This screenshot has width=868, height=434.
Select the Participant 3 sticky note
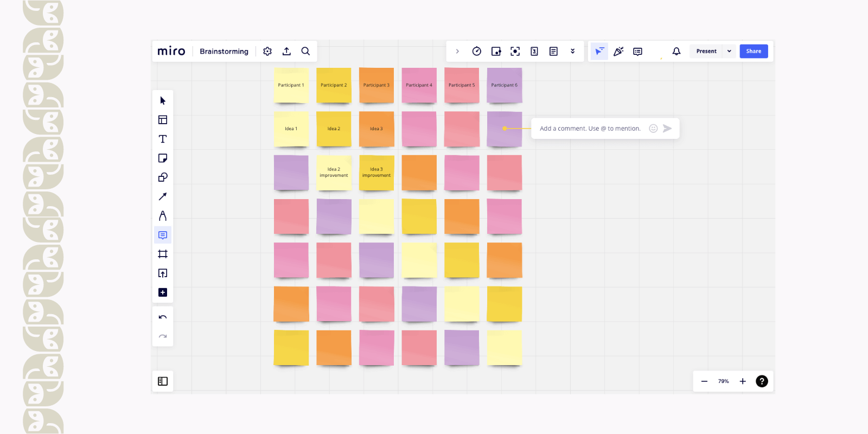point(376,85)
